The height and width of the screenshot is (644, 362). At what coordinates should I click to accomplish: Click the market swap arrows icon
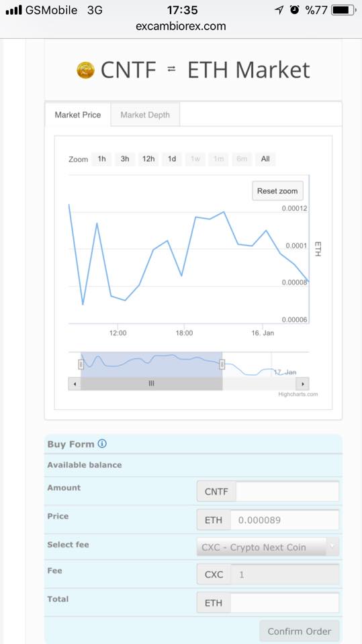171,69
